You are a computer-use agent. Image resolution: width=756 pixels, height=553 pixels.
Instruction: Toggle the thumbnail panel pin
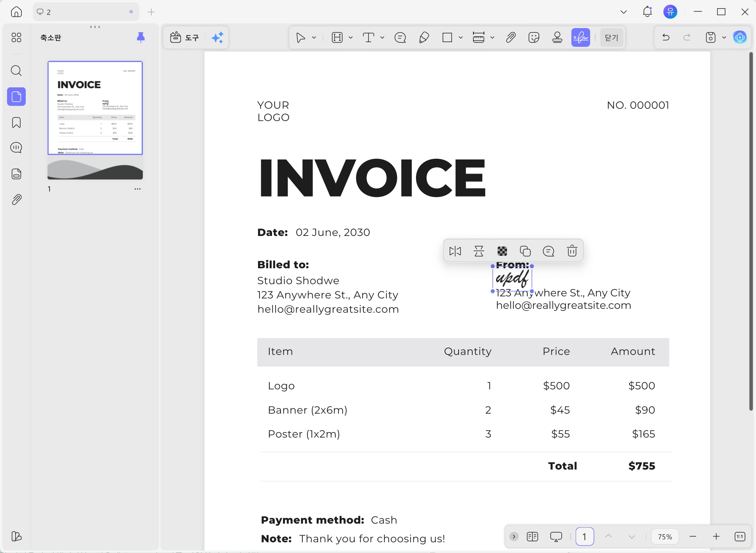click(141, 37)
